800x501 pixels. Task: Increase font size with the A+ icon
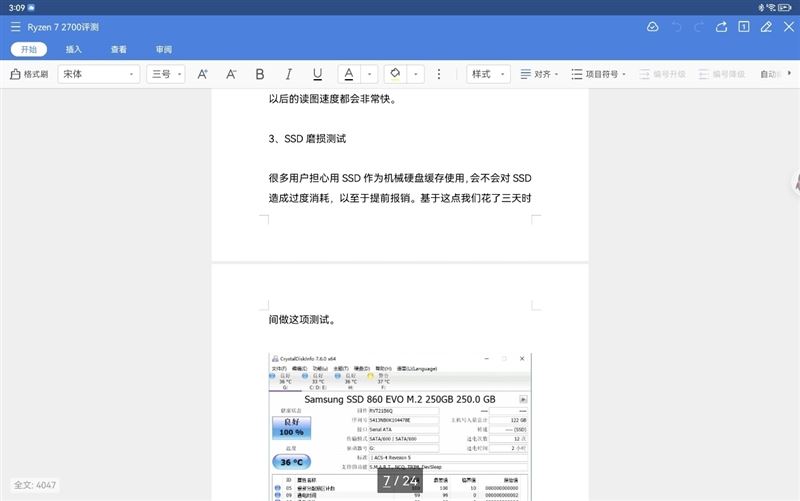coord(202,74)
